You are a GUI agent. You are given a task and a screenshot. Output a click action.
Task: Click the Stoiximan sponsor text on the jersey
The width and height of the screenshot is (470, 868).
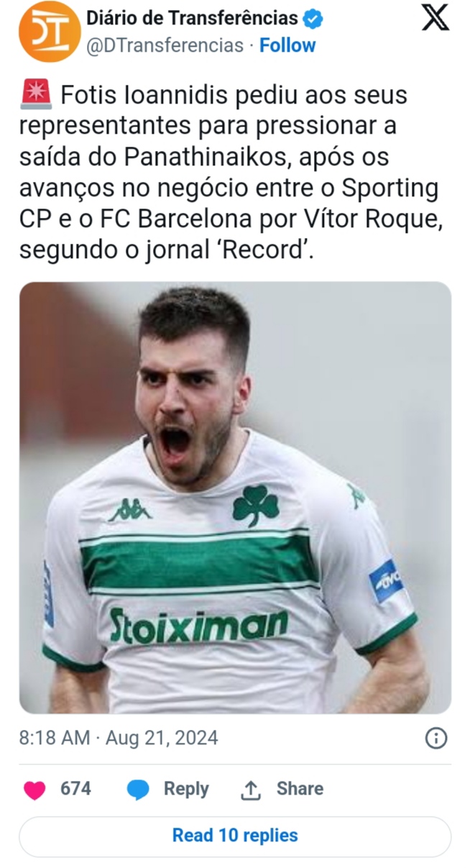199,626
